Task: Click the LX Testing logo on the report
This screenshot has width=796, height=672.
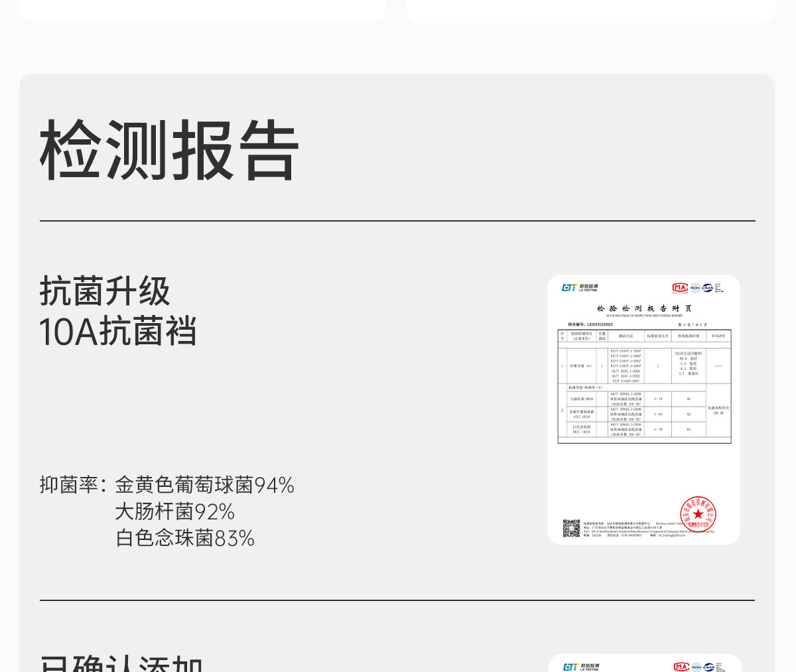Action: pyautogui.click(x=580, y=287)
